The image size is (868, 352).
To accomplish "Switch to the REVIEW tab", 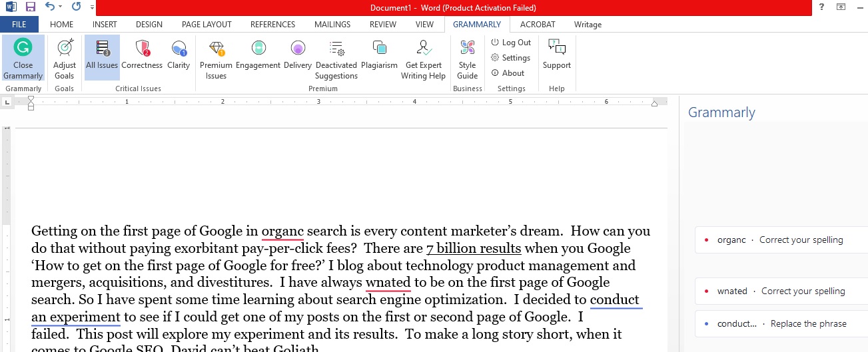I will pos(383,25).
